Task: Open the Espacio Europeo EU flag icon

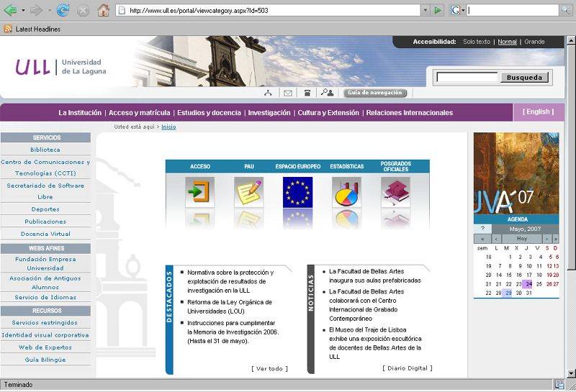Action: (297, 192)
